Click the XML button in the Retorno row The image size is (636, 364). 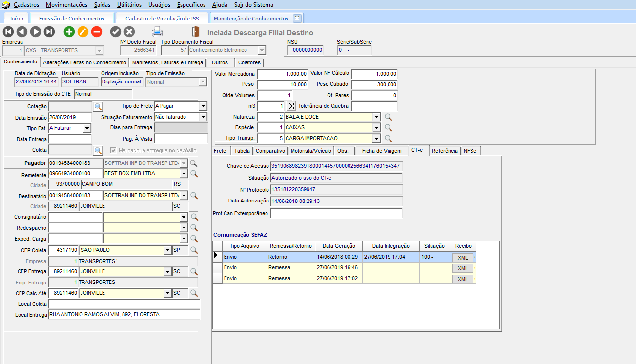point(463,258)
